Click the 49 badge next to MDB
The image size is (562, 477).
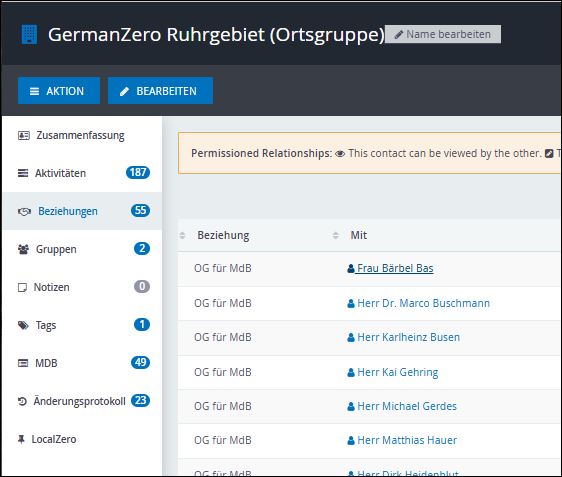(x=140, y=362)
